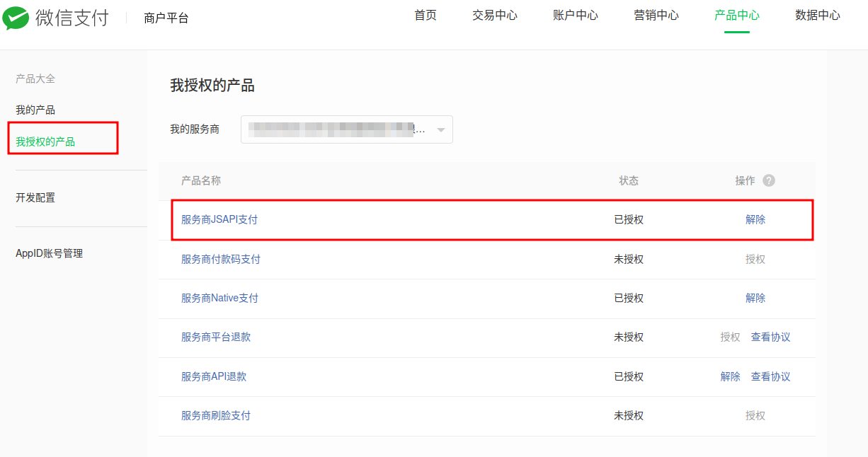Click 查看协议 for 服务商API退款
868x457 pixels.
point(771,376)
